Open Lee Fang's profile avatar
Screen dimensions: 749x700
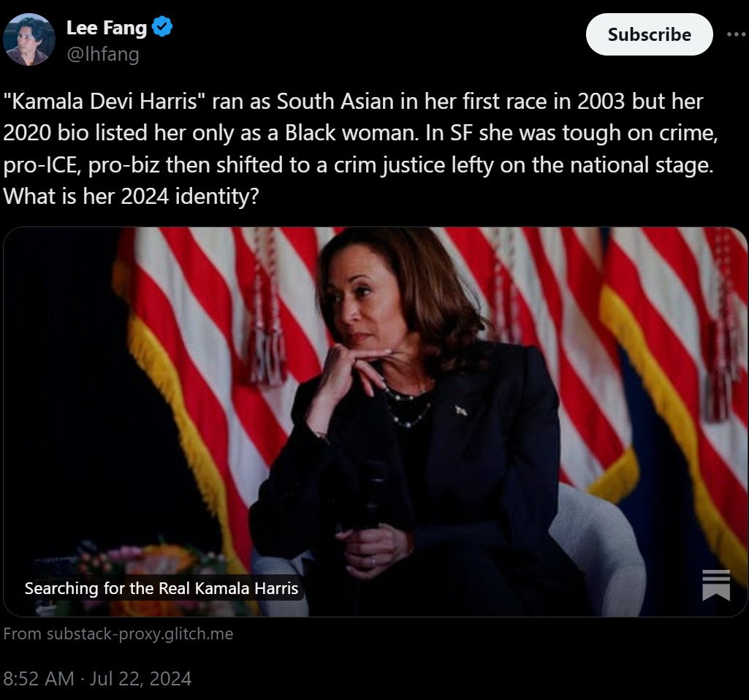tap(29, 39)
